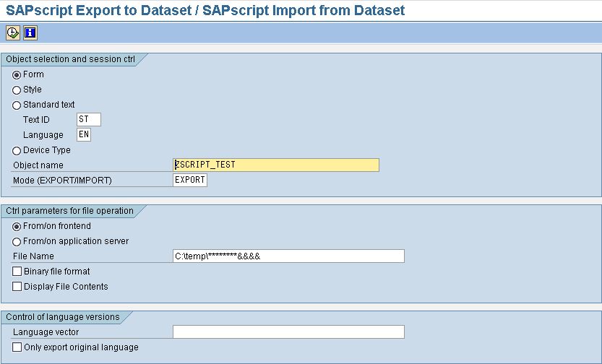Enable Binary file format checkbox
Screen dimensions: 602x364
[17, 272]
